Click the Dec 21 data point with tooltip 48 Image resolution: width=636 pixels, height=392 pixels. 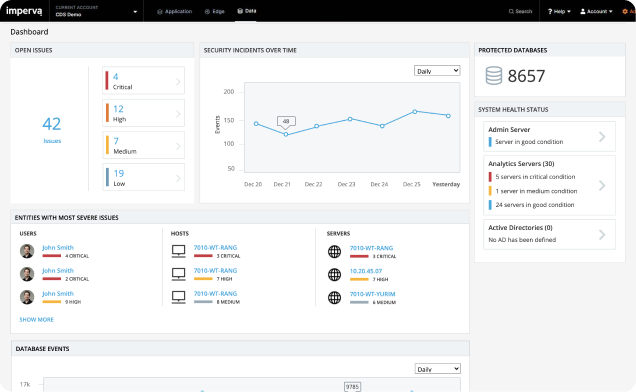(286, 134)
